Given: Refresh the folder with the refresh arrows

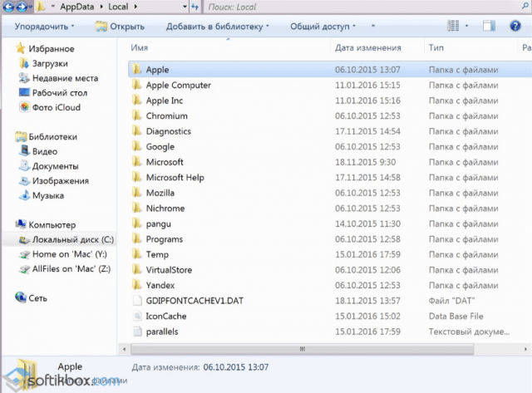Looking at the screenshot, I should 195,7.
